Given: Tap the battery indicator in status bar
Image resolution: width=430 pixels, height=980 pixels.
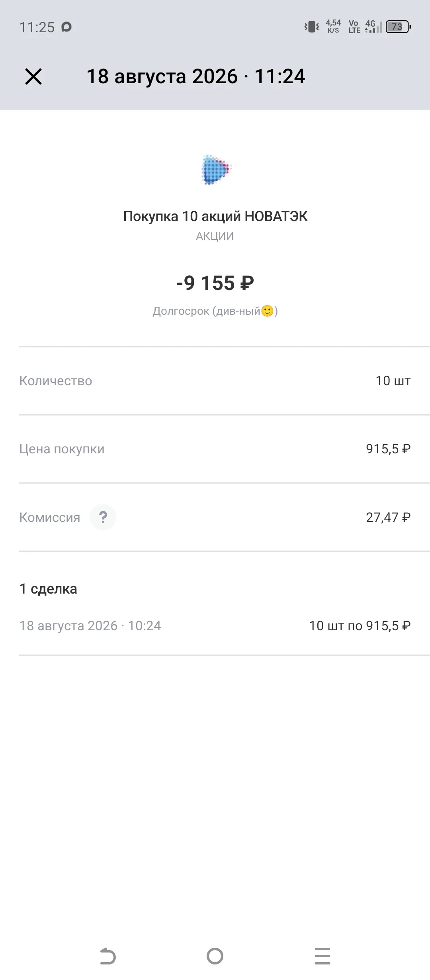Looking at the screenshot, I should pos(398,27).
